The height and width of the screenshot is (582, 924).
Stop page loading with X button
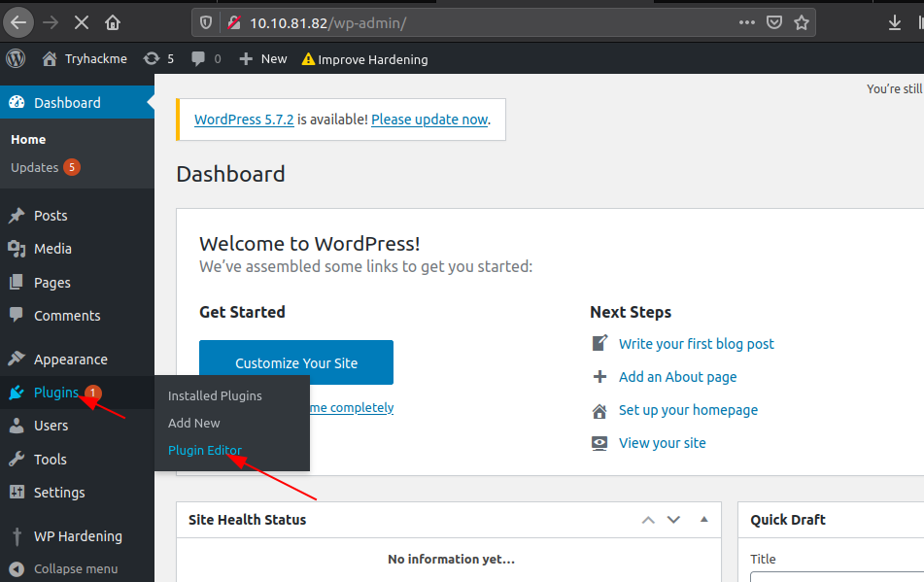(x=82, y=23)
